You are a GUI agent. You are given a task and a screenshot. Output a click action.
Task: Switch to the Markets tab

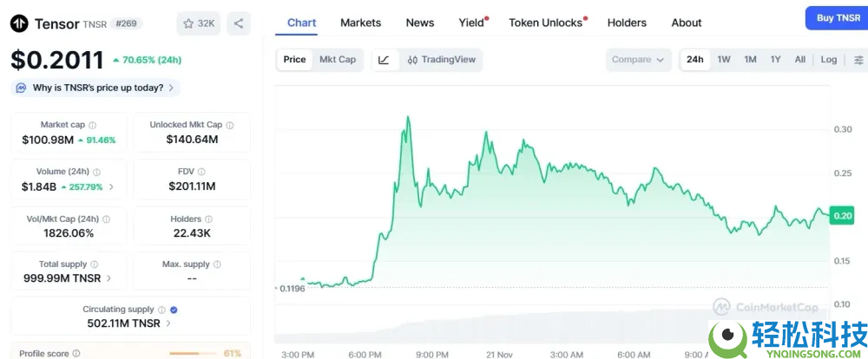[x=360, y=23]
